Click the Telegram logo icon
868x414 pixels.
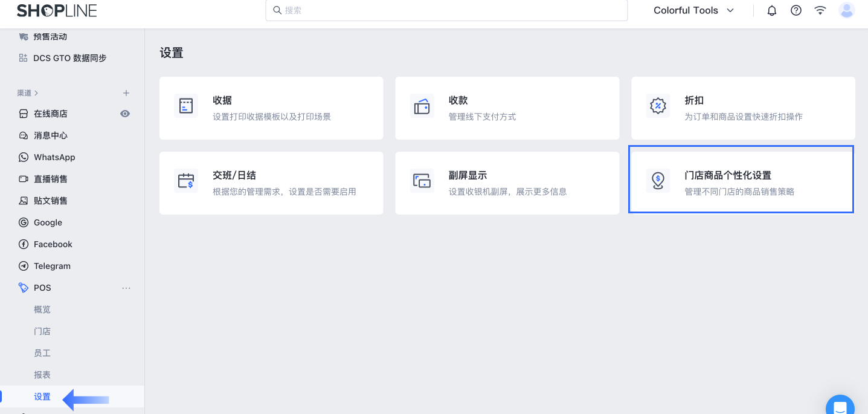24,266
